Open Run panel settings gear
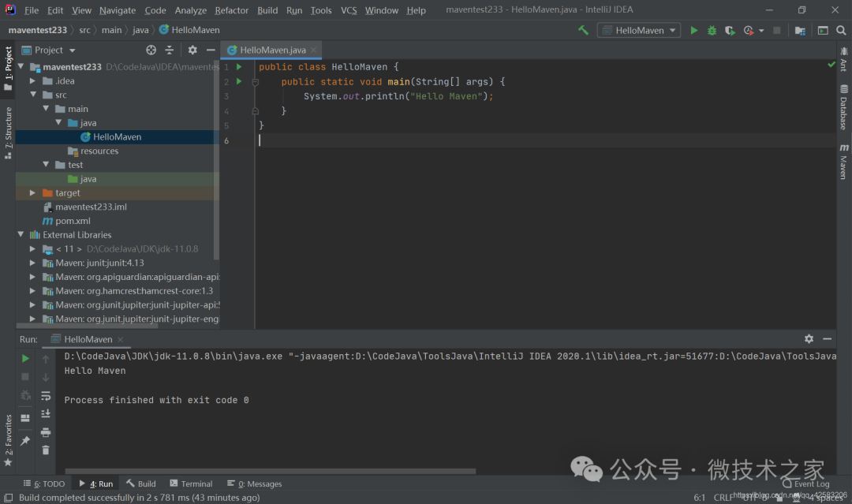 (809, 339)
